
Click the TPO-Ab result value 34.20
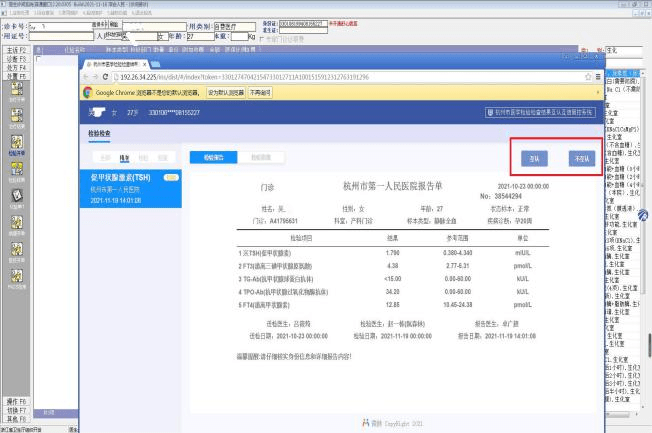(393, 292)
